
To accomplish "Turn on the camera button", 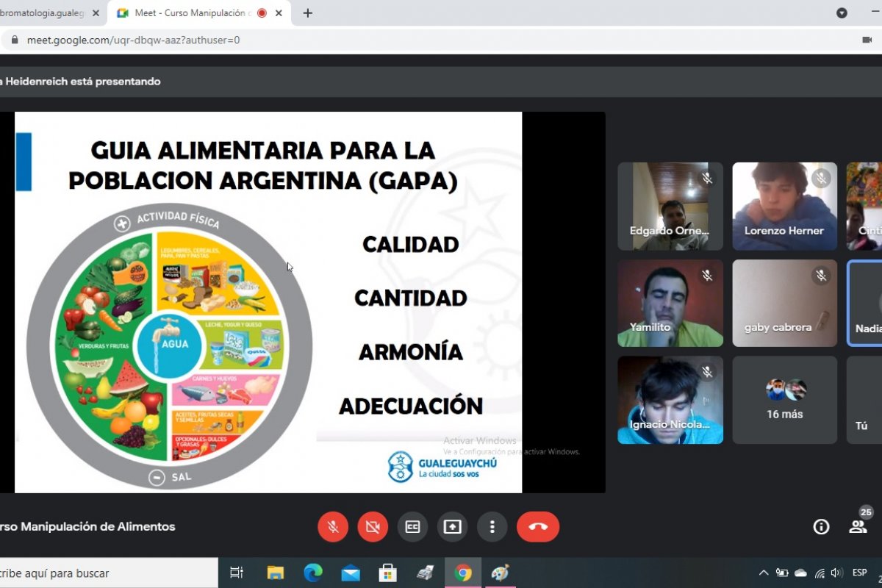I will [373, 527].
